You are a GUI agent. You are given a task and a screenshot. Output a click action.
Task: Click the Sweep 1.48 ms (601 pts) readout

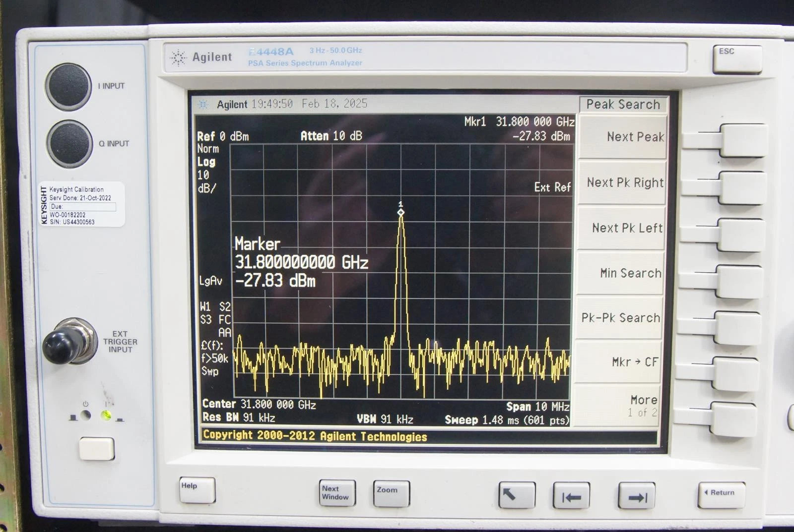pos(507,420)
